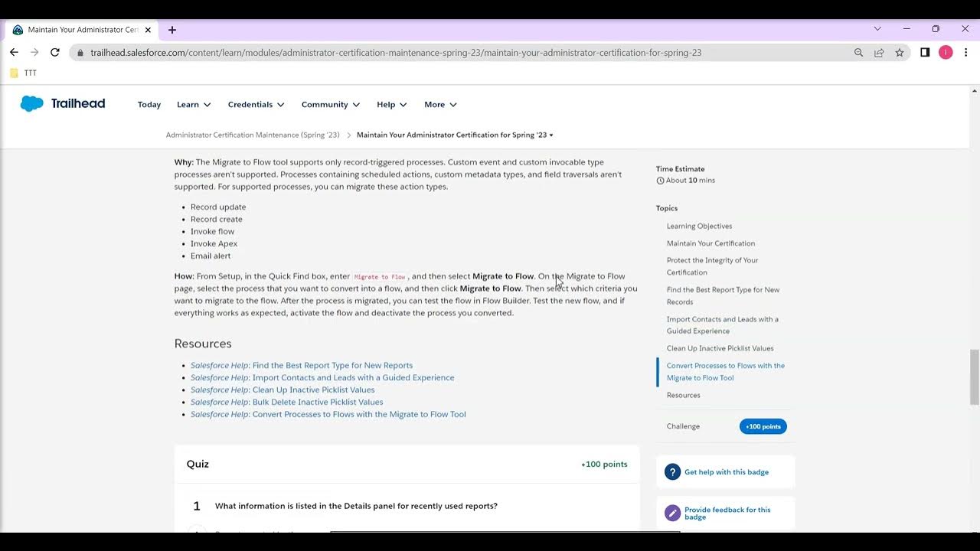Open Chrome's three-dot menu
Image resolution: width=980 pixels, height=551 pixels.
click(x=966, y=53)
